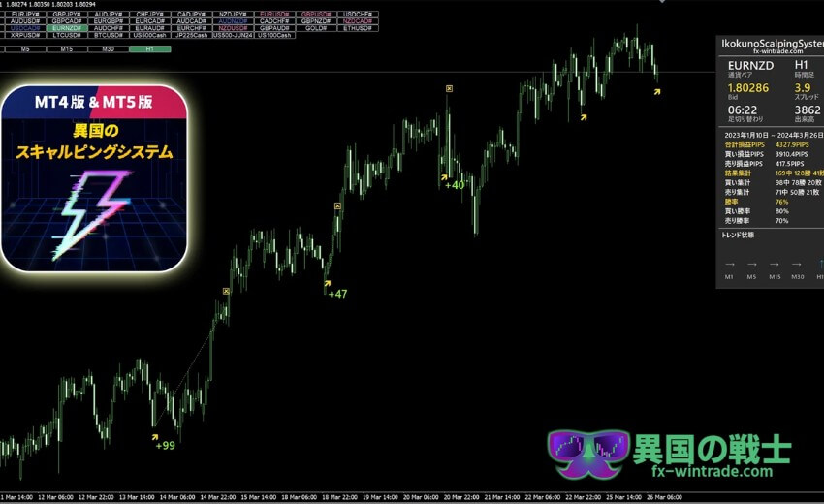Open the AUDCHF# symbol chart
Image resolution: width=824 pixels, height=504 pixels.
click(109, 28)
